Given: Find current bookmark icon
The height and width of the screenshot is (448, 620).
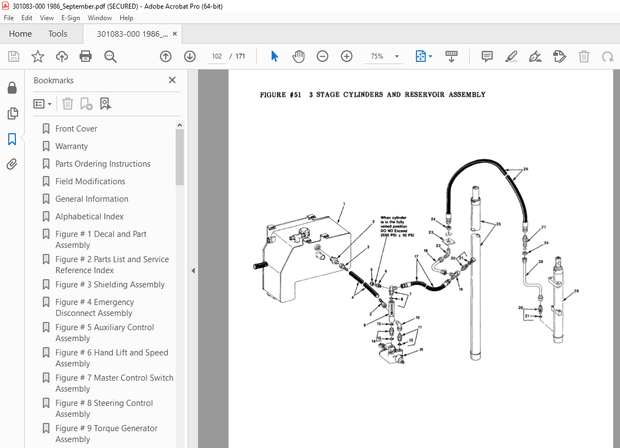Looking at the screenshot, I should click(x=105, y=104).
